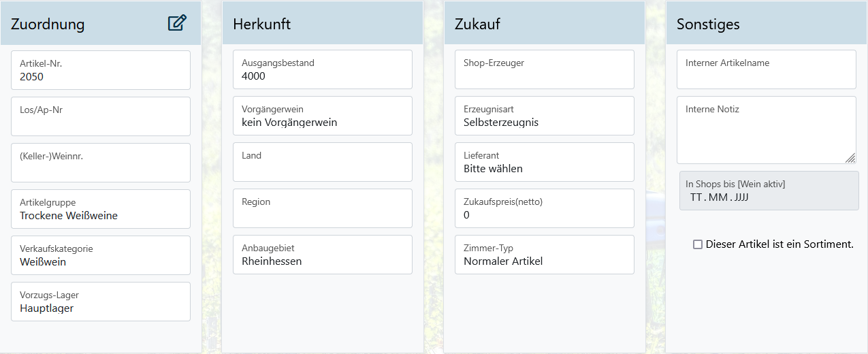Check 'Dieser Artikel ist ein Sortiment' checkbox
Image resolution: width=868 pixels, height=354 pixels.
click(x=698, y=244)
